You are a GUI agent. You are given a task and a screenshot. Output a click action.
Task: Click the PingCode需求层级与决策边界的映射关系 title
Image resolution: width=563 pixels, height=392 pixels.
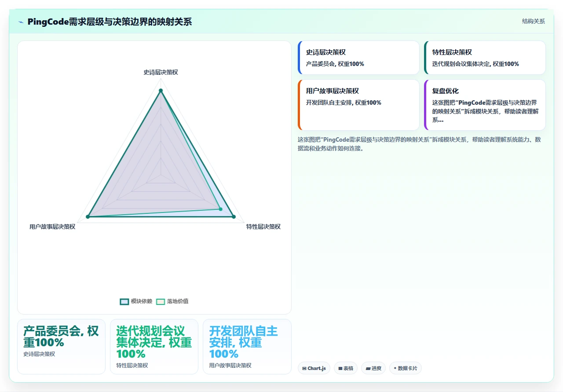tap(110, 22)
